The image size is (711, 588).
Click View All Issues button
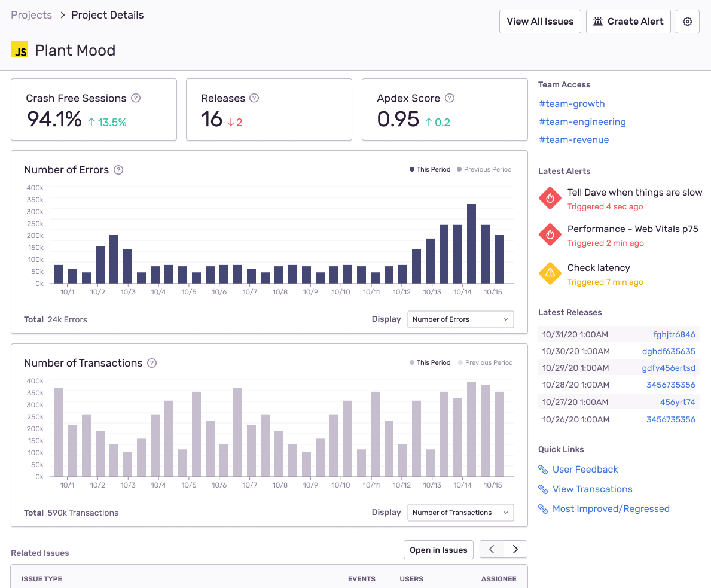(x=540, y=22)
